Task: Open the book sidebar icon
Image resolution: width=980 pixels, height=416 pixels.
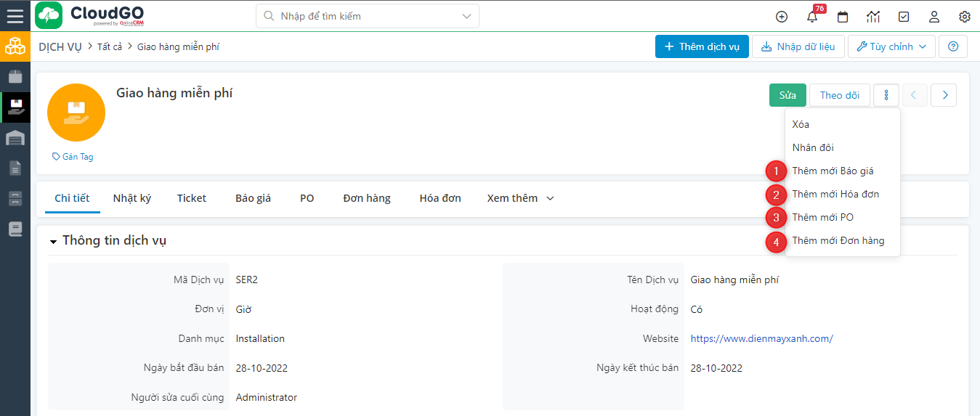Action: 15,229
